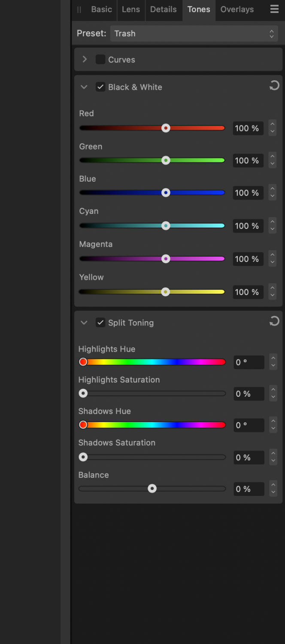Screen dimensions: 285x644
Task: Switch to the Lens tab
Action: tap(131, 9)
